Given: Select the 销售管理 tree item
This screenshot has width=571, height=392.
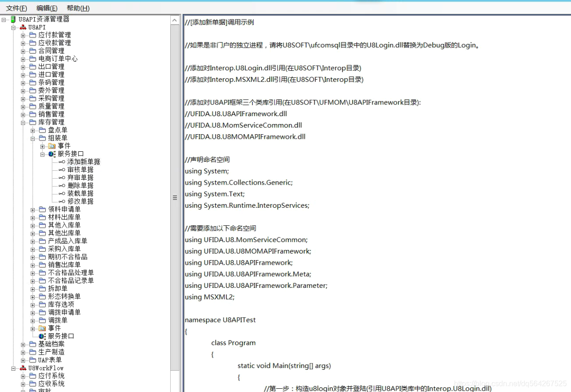Looking at the screenshot, I should coord(51,114).
